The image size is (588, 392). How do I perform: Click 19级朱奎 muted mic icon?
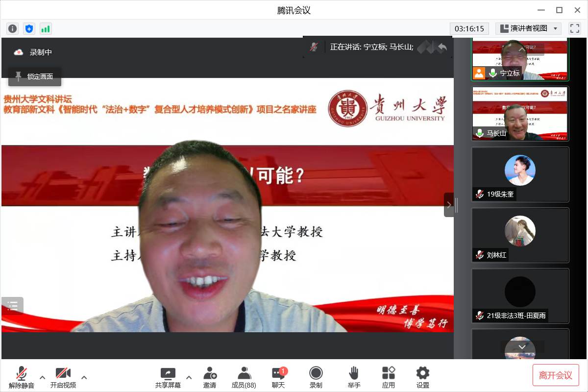tap(480, 194)
